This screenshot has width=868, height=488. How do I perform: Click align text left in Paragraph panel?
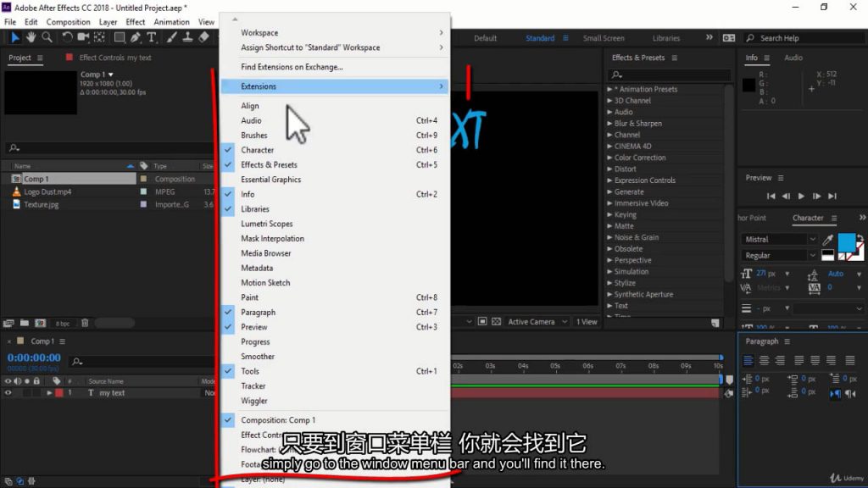coord(748,361)
